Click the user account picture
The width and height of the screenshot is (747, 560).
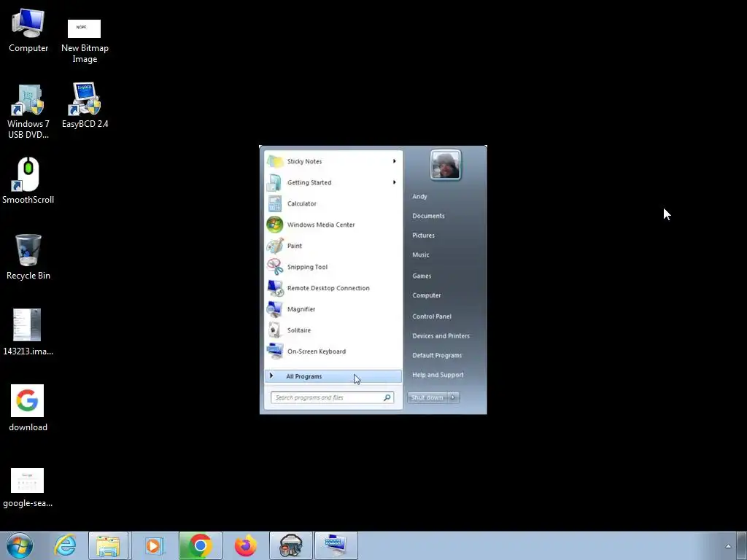pyautogui.click(x=446, y=165)
